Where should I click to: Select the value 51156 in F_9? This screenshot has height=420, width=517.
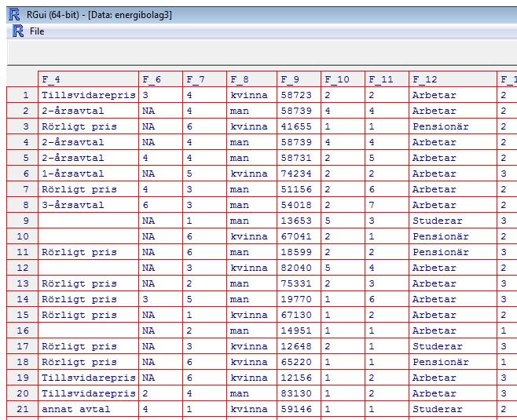(299, 189)
